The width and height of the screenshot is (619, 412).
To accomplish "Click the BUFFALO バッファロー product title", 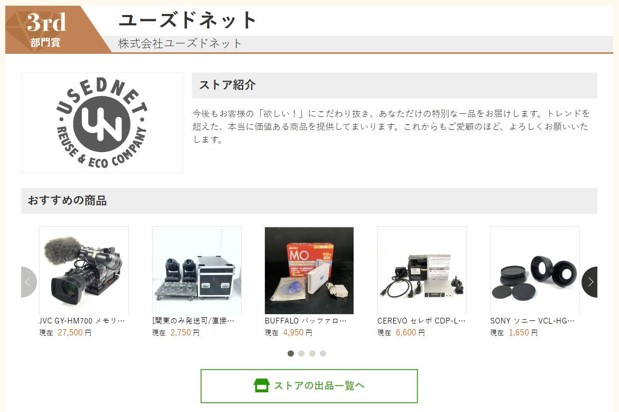I will (x=306, y=321).
